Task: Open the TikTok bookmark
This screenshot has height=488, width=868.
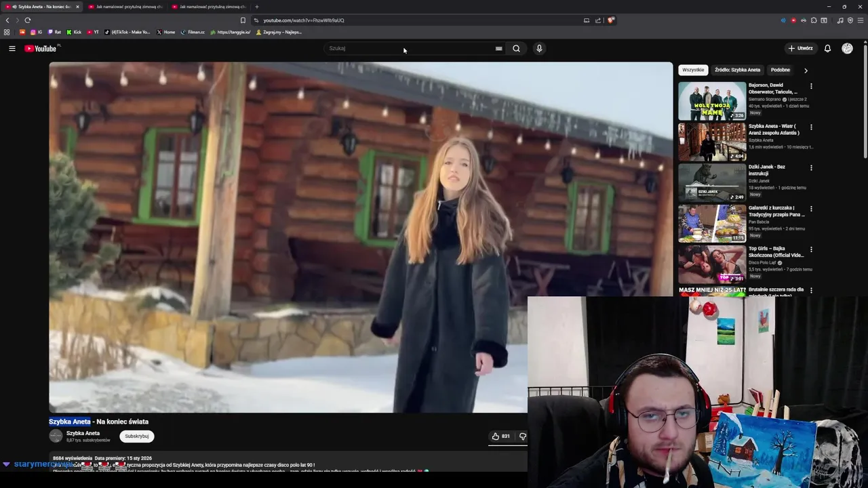Action: (x=127, y=32)
